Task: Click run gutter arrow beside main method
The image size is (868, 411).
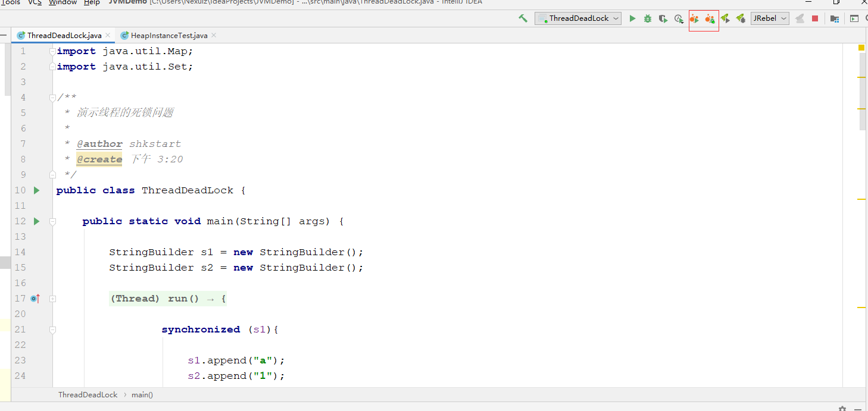Action: point(36,221)
